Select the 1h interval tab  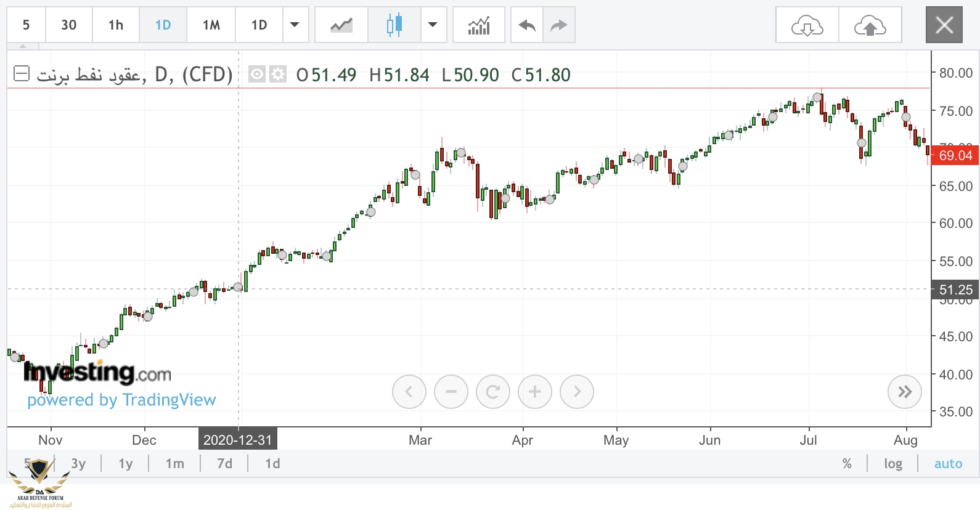pos(116,25)
